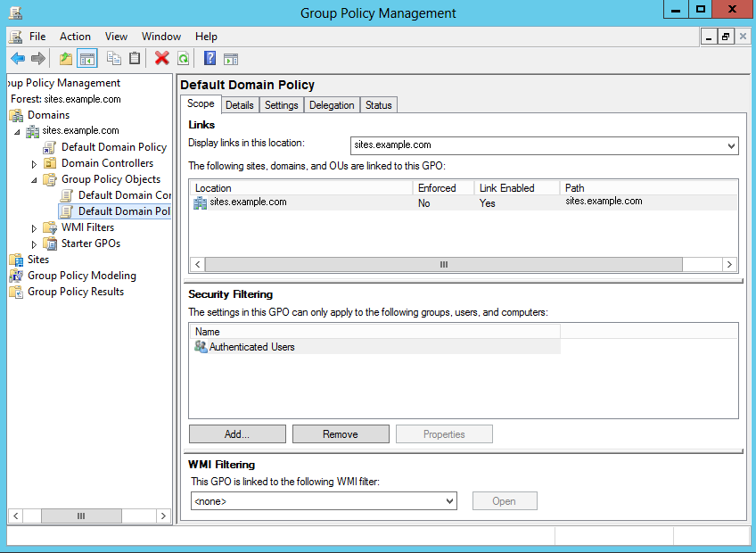Switch to the Delegation tab
Image resolution: width=756 pixels, height=553 pixels.
332,105
